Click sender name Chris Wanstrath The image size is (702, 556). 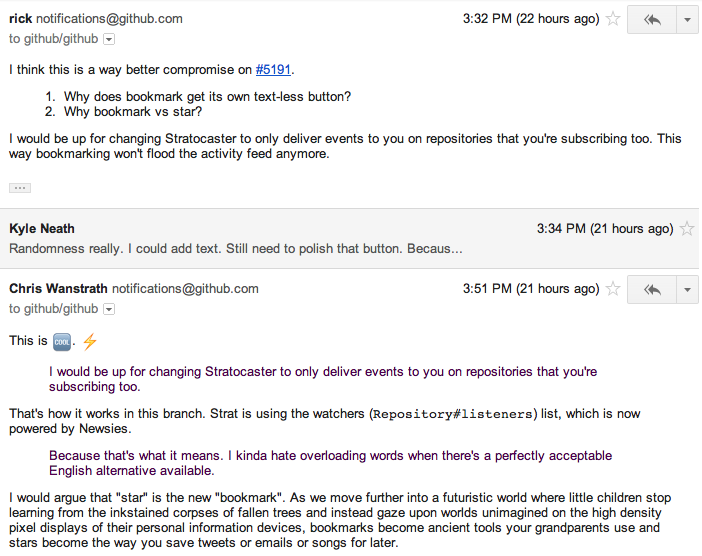click(x=58, y=289)
